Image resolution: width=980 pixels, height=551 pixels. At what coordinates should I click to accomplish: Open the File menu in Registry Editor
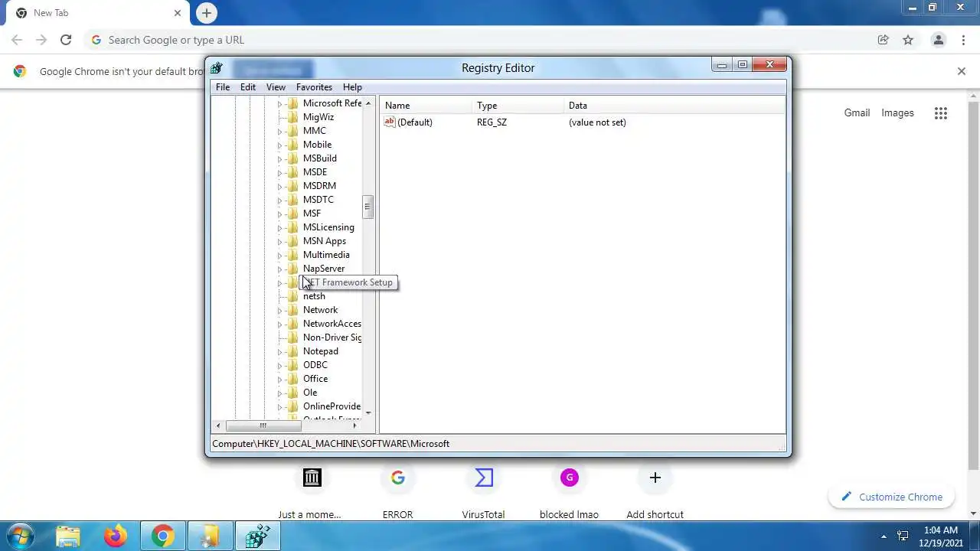(223, 87)
